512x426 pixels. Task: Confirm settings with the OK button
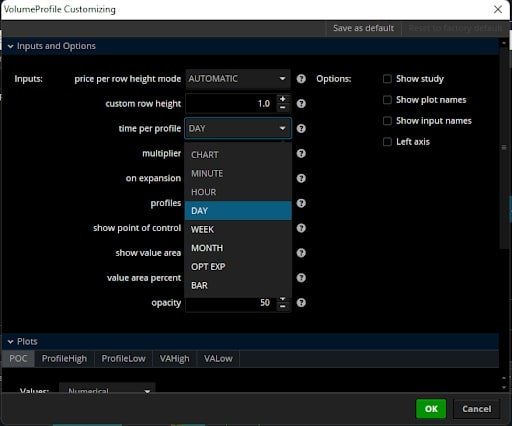431,409
